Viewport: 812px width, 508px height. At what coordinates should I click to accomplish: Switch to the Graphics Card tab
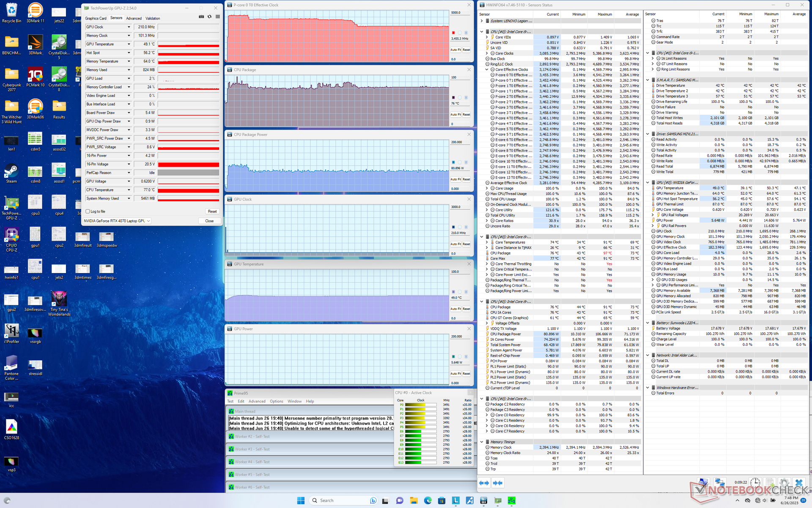(x=96, y=18)
